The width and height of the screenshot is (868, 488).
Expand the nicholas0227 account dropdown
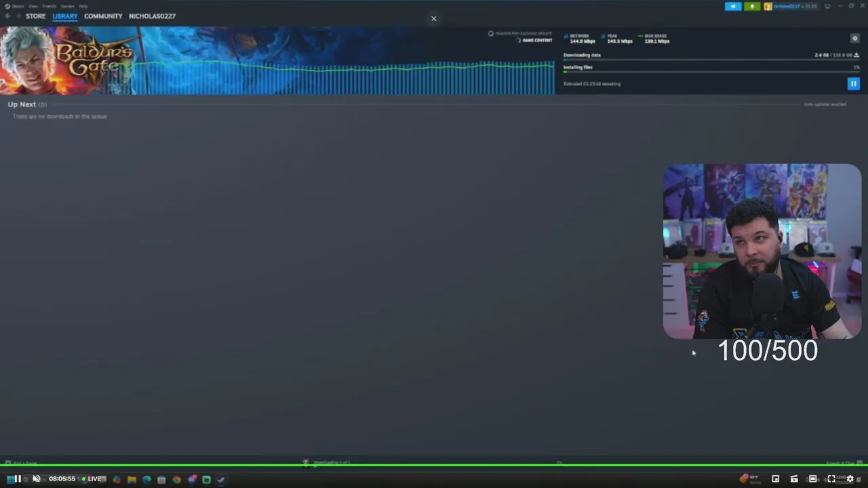pyautogui.click(x=790, y=6)
